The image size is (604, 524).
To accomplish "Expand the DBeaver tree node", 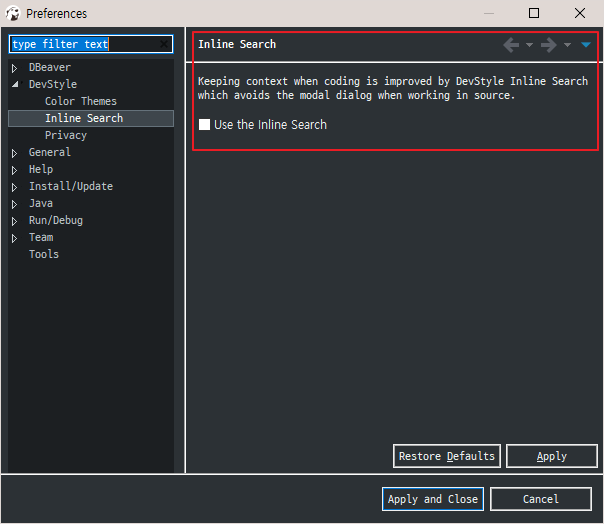I will [x=14, y=68].
